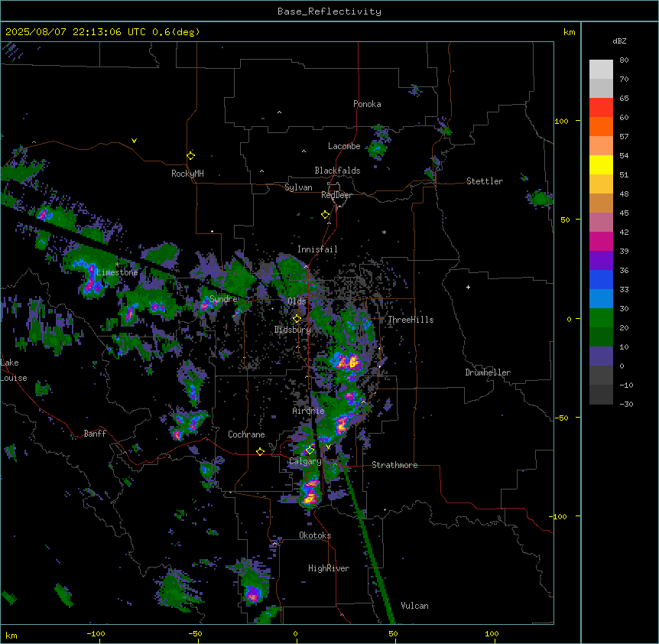
Task: Click the white asterisk marker east of Innisfail
Action: tap(384, 232)
